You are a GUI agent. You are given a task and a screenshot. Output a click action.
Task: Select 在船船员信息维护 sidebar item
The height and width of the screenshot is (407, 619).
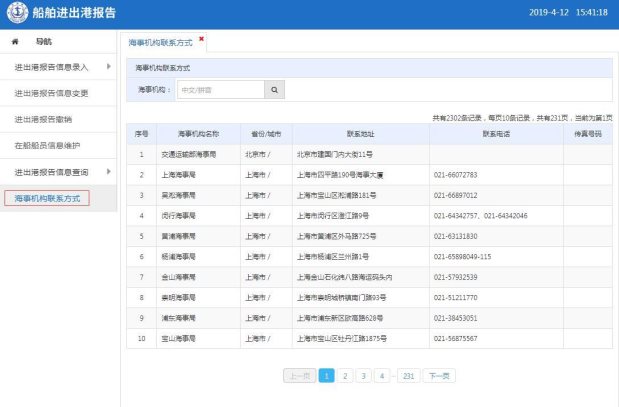[47, 145]
